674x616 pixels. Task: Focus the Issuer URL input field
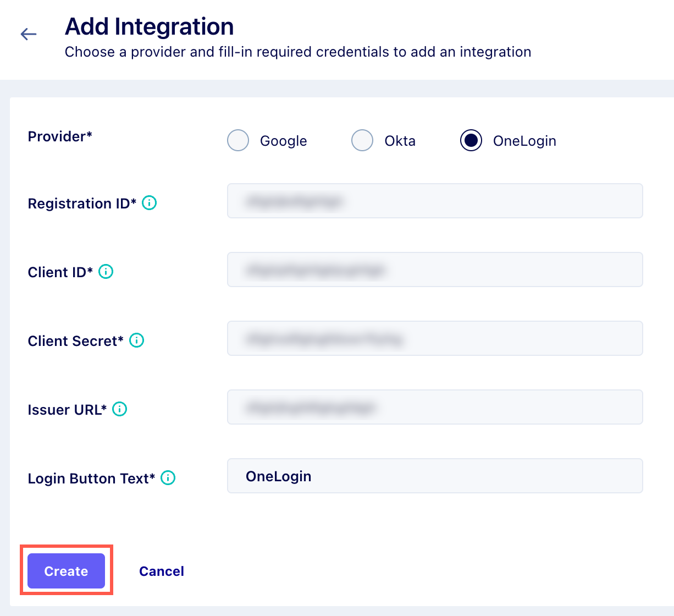(435, 407)
